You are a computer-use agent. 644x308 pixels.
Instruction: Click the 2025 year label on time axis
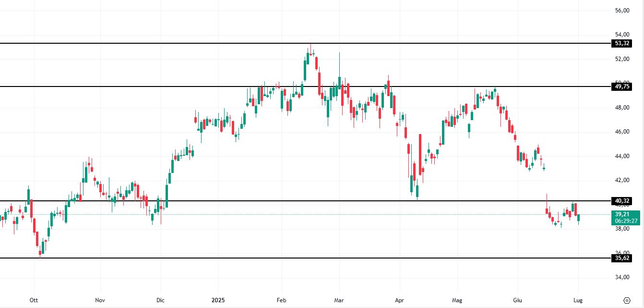(218, 300)
